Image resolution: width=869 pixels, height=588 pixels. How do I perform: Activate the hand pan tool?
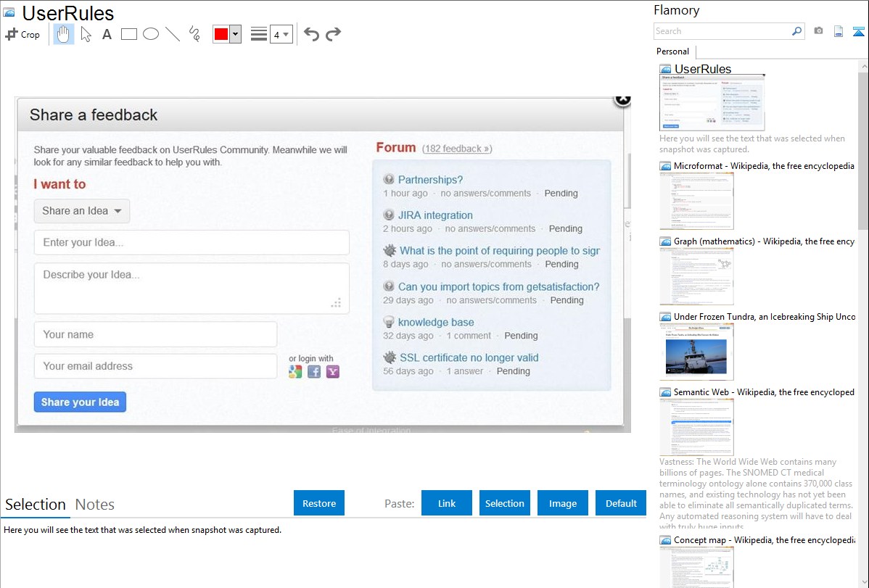[x=64, y=34]
